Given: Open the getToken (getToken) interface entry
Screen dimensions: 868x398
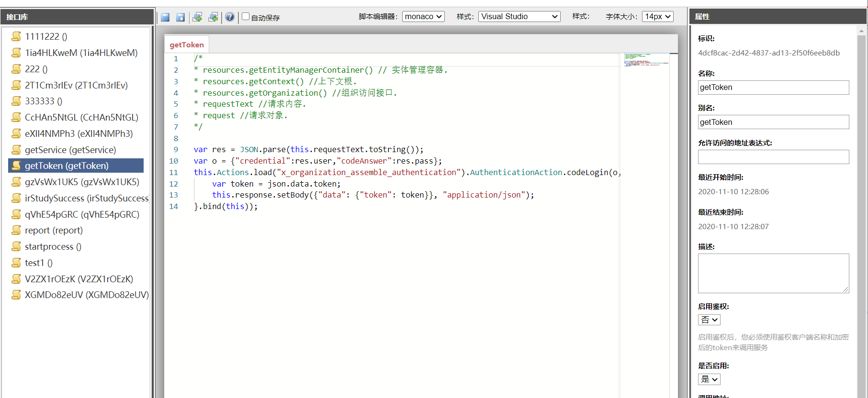Looking at the screenshot, I should 76,166.
